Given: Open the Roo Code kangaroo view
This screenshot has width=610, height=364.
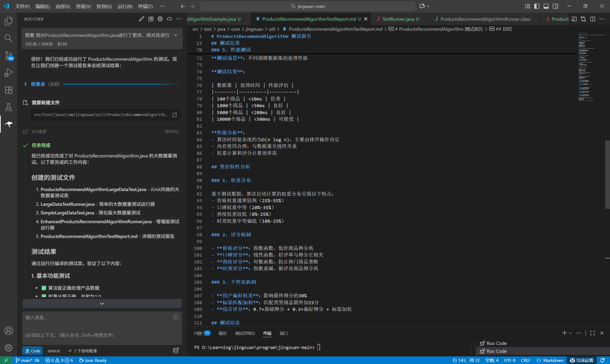Looking at the screenshot, I should (x=8, y=124).
